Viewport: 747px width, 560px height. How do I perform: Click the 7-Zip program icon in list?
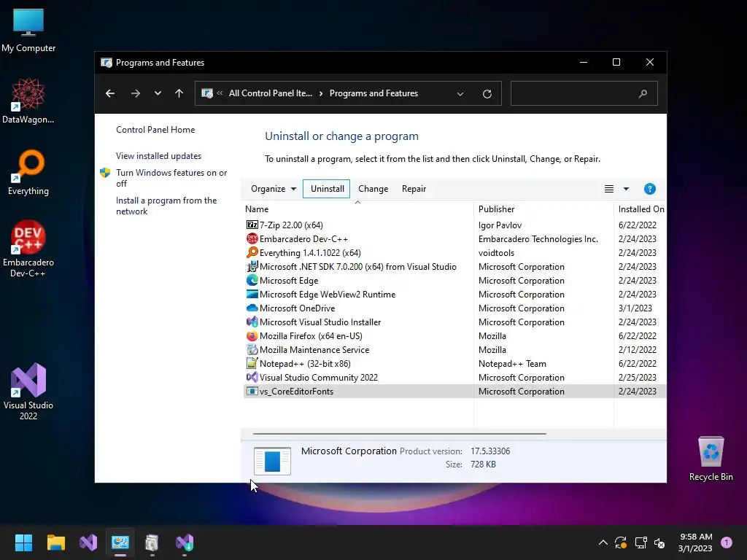click(252, 225)
